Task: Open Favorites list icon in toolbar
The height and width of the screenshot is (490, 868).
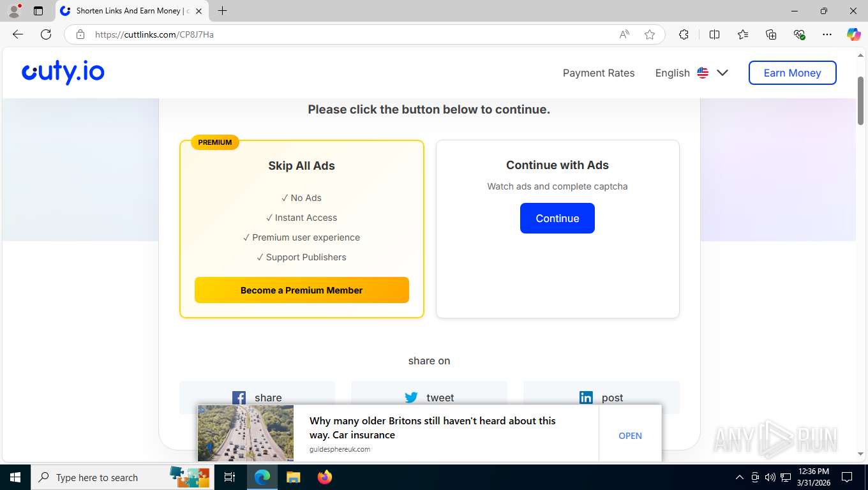Action: [743, 34]
